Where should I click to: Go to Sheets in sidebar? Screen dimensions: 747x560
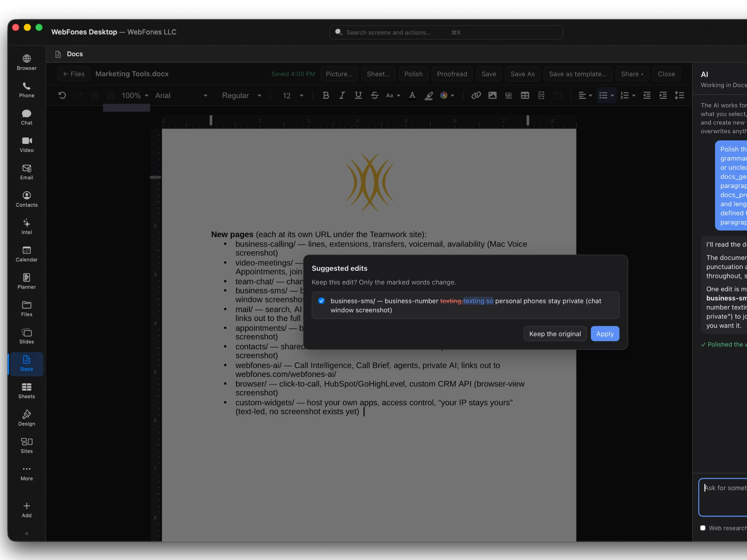coord(27,391)
